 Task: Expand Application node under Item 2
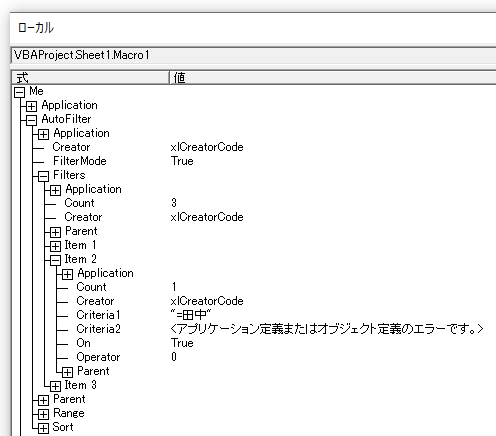click(67, 274)
